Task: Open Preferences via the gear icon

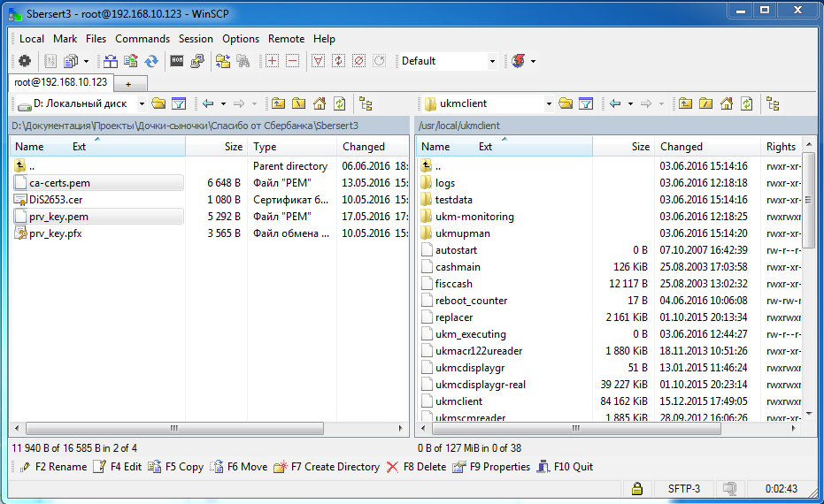Action: tap(25, 61)
